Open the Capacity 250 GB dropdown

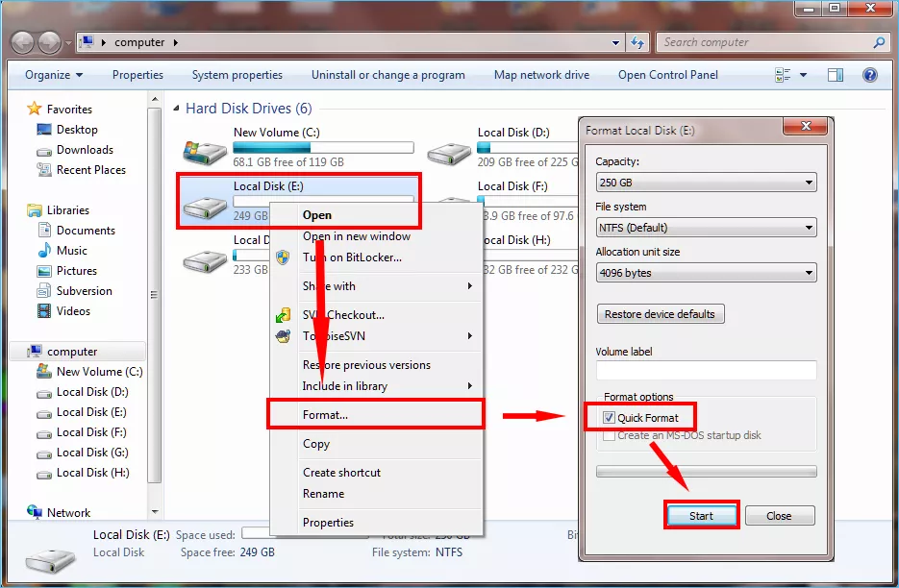pyautogui.click(x=707, y=183)
